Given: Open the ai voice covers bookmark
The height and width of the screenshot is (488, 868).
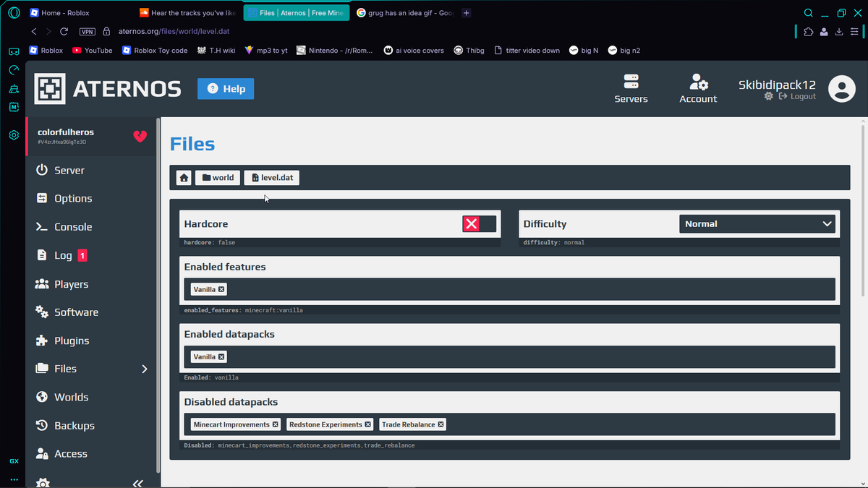Looking at the screenshot, I should click(414, 51).
